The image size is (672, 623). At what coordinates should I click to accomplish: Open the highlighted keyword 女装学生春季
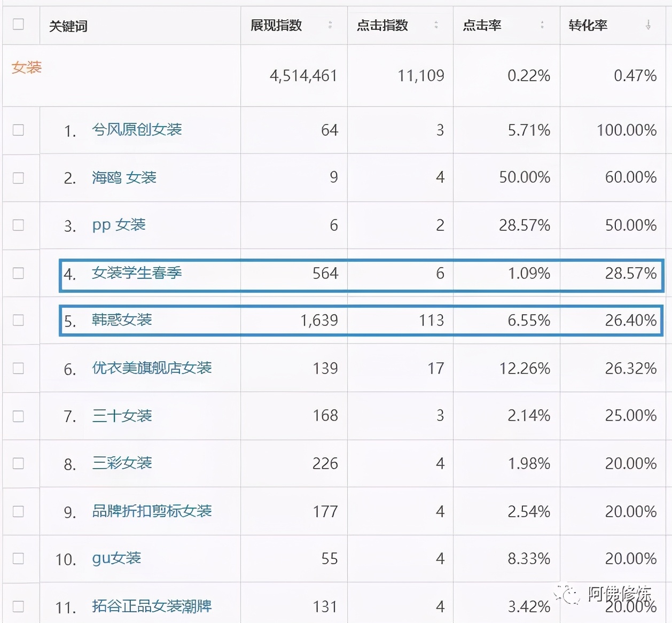click(x=136, y=274)
